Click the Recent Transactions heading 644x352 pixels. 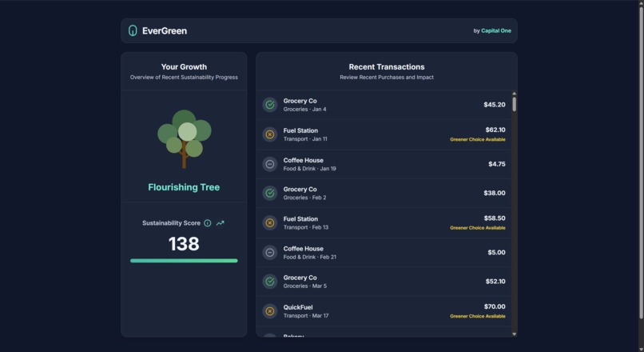click(387, 67)
